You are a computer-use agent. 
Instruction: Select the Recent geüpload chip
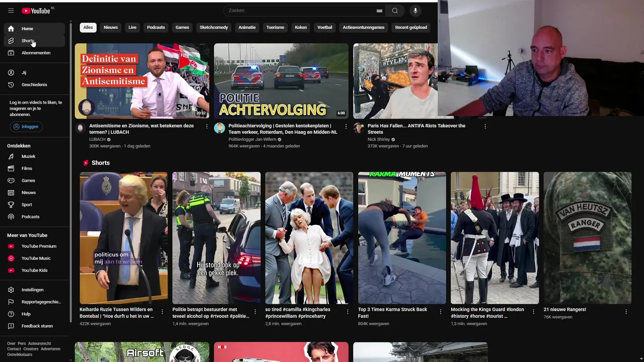click(x=411, y=28)
